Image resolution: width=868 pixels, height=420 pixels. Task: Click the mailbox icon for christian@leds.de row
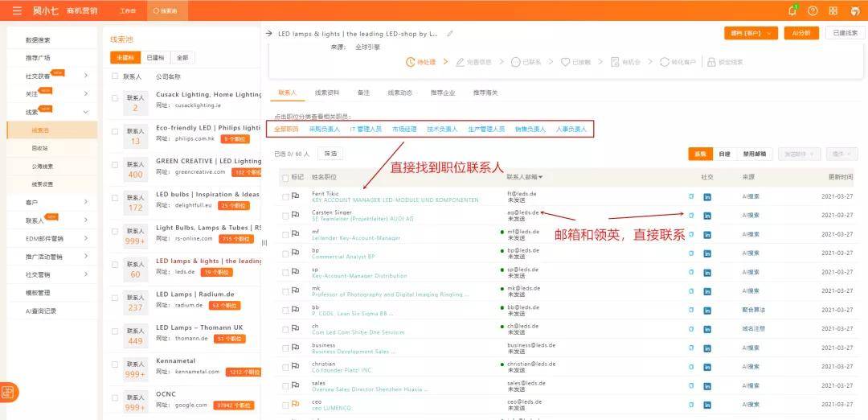pyautogui.click(x=691, y=366)
